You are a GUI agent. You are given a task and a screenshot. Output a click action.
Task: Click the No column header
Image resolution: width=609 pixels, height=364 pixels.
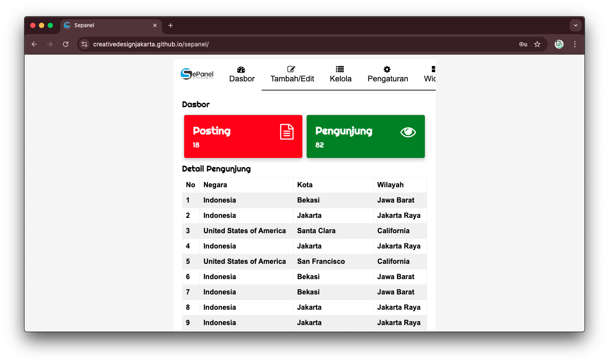point(190,185)
